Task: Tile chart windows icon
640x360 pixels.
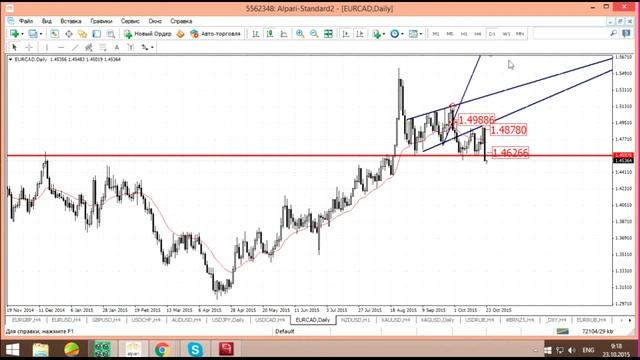Action: pyautogui.click(x=328, y=34)
